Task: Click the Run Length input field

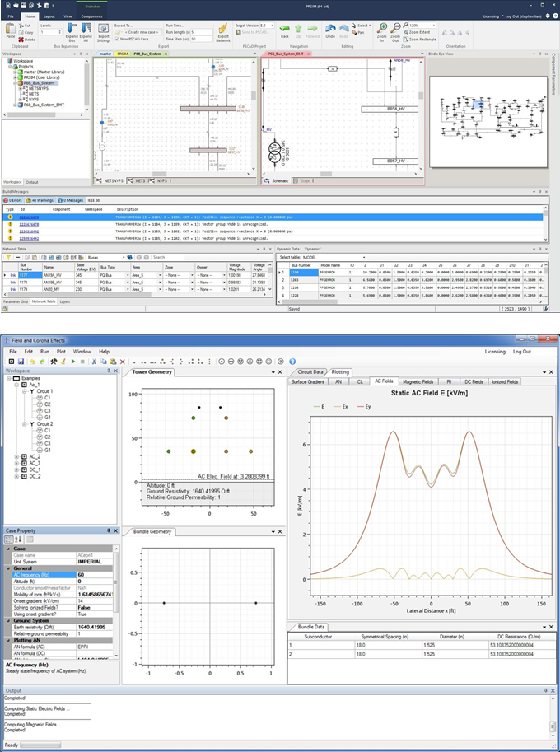Action: 202,32
